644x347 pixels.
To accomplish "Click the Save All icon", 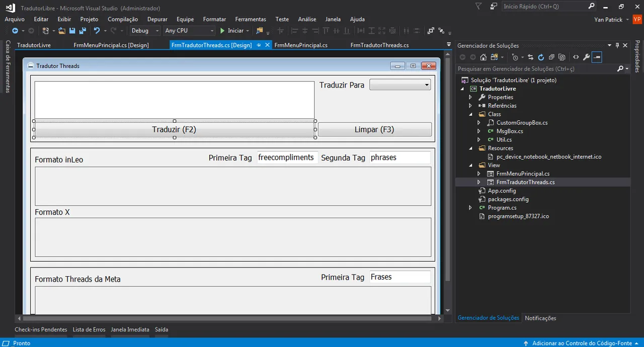I will coord(83,31).
